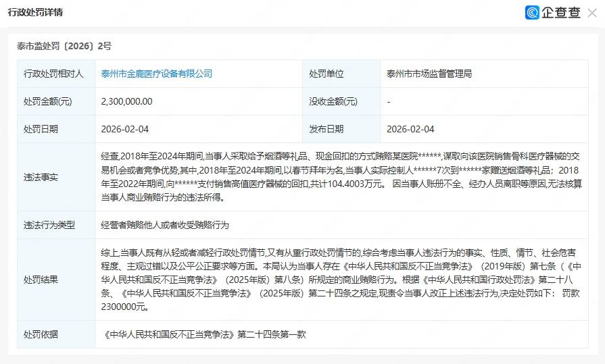The height and width of the screenshot is (364, 605).
Task: Click the 违法事实 description paragraph starting 经查
Action: click(341, 176)
